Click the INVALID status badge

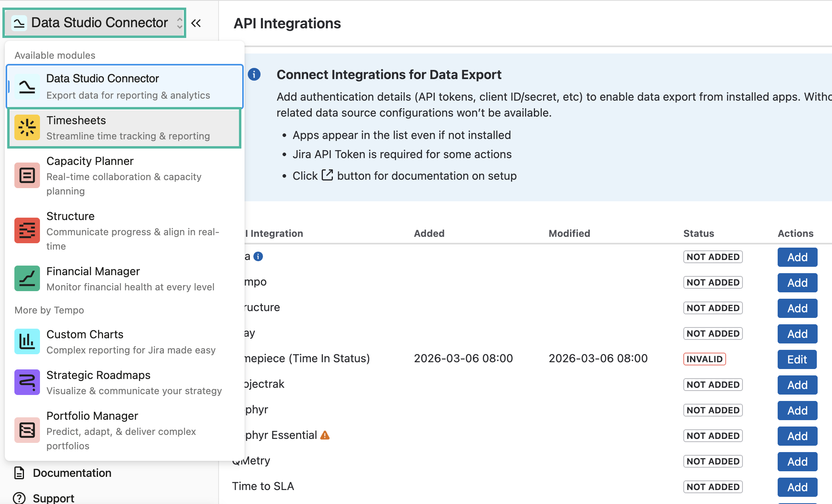click(x=705, y=359)
